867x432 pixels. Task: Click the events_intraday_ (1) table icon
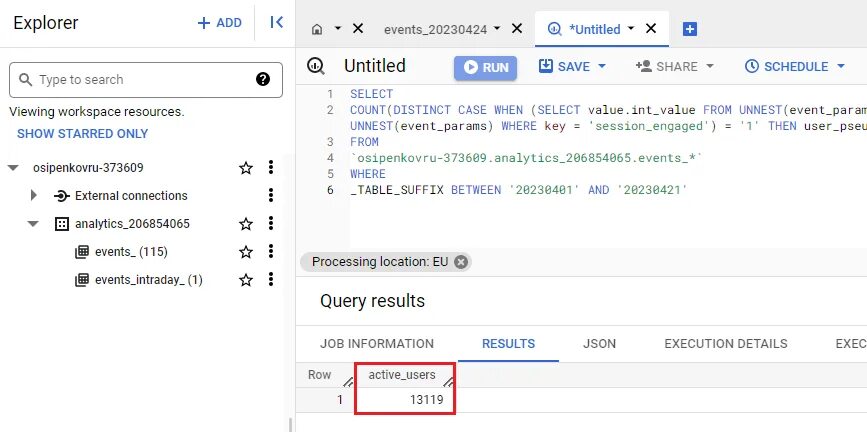(82, 280)
